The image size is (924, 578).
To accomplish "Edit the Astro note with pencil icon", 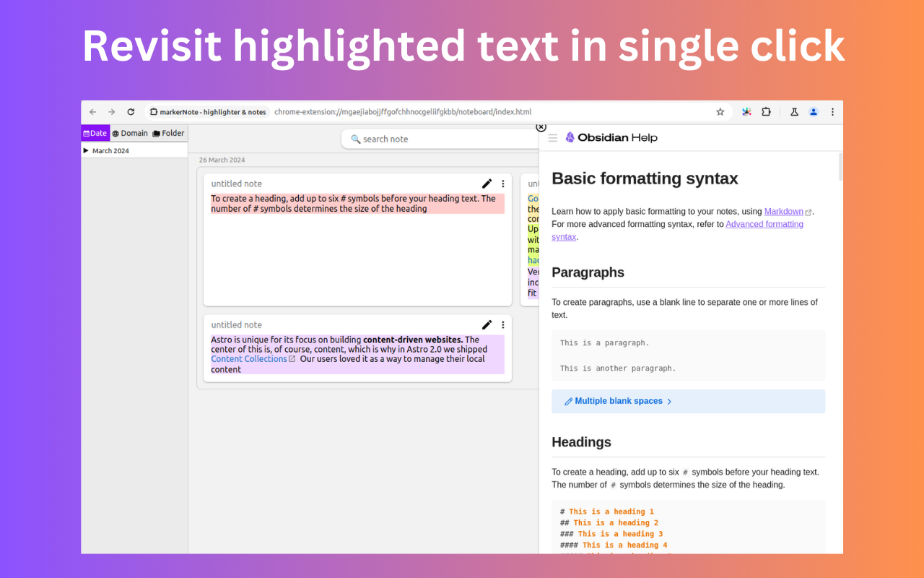I will [487, 324].
